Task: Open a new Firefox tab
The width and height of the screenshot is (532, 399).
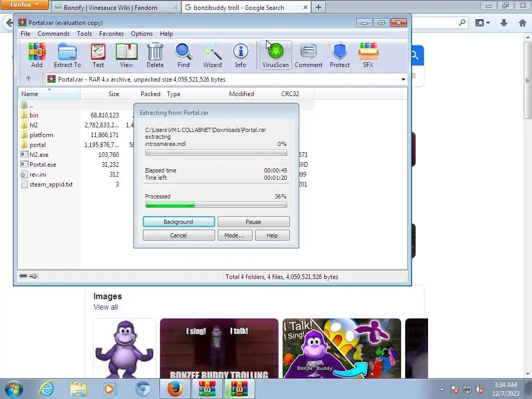Action: (318, 7)
